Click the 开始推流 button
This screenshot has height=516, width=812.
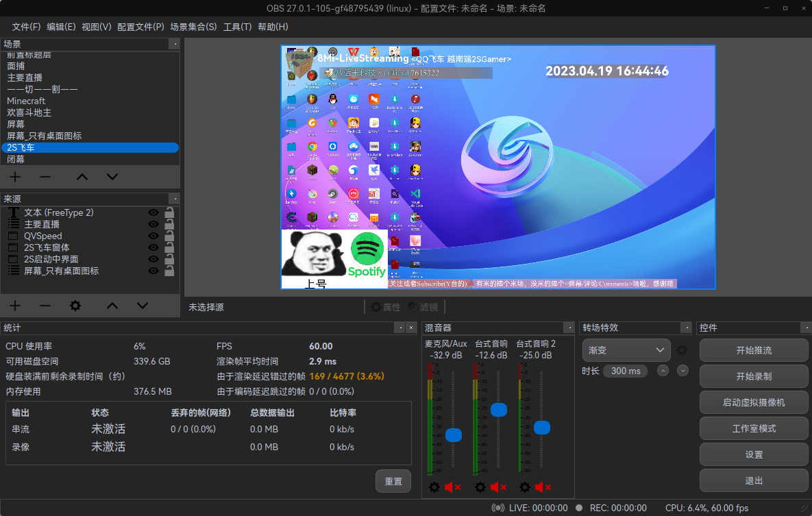tap(754, 350)
